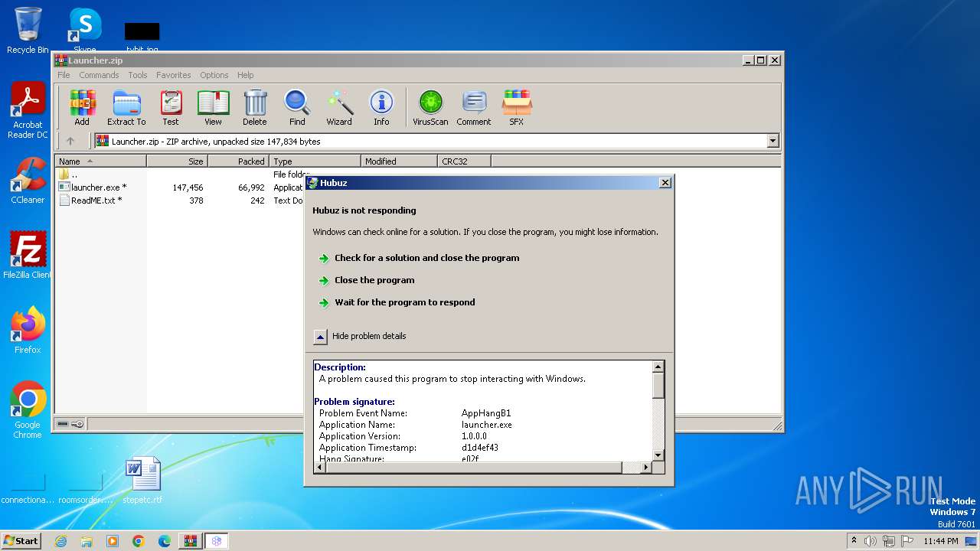Open Chrome from taskbar
The image size is (980, 551).
(139, 541)
